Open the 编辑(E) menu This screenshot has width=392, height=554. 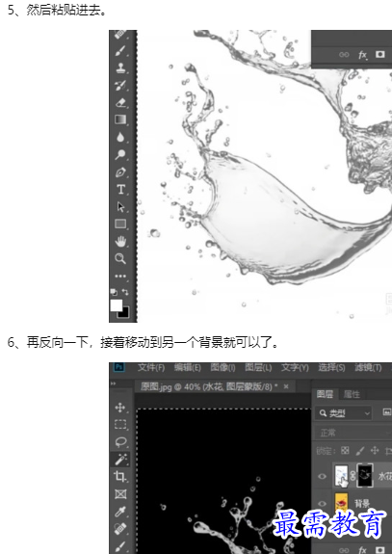[188, 368]
